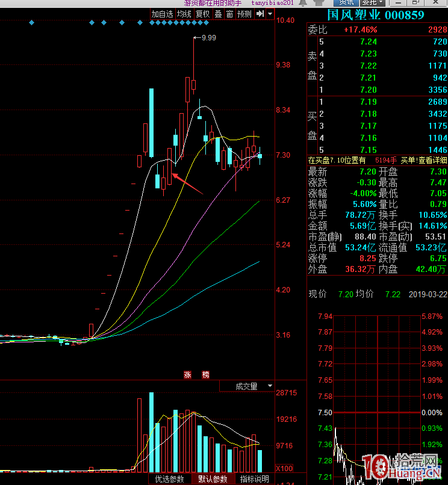Open the 预测 forecast tool

point(244,14)
